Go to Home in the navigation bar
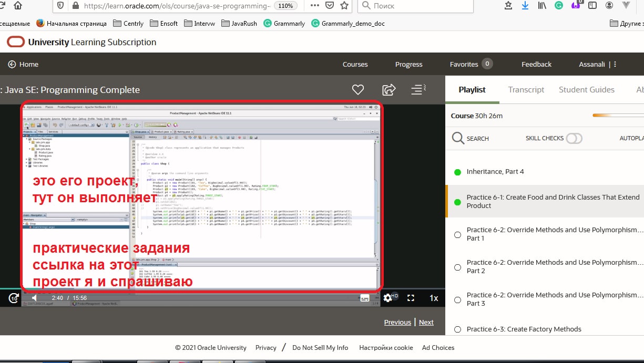 [23, 64]
